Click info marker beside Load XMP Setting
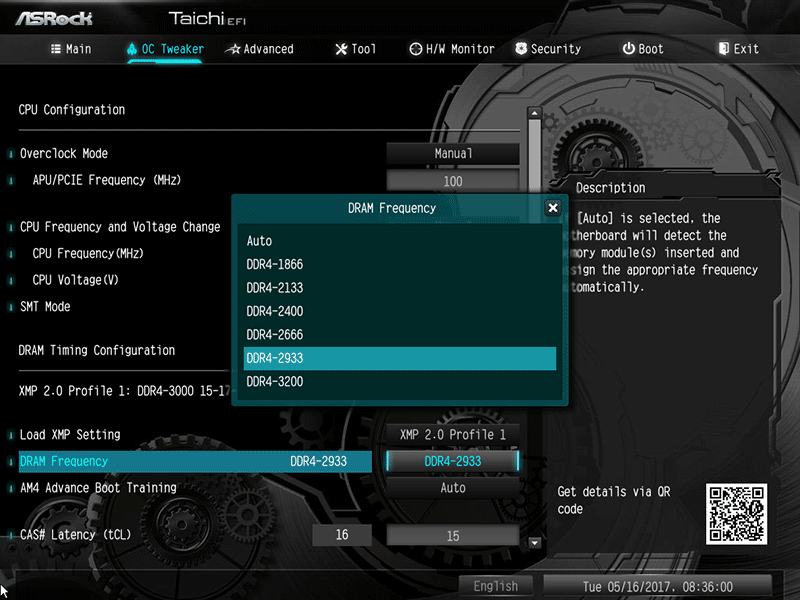 [11, 435]
